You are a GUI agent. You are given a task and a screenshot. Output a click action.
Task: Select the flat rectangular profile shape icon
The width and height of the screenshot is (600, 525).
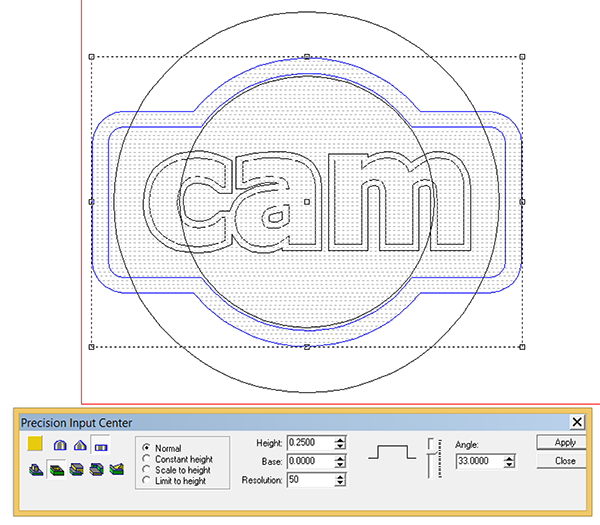click(x=101, y=445)
